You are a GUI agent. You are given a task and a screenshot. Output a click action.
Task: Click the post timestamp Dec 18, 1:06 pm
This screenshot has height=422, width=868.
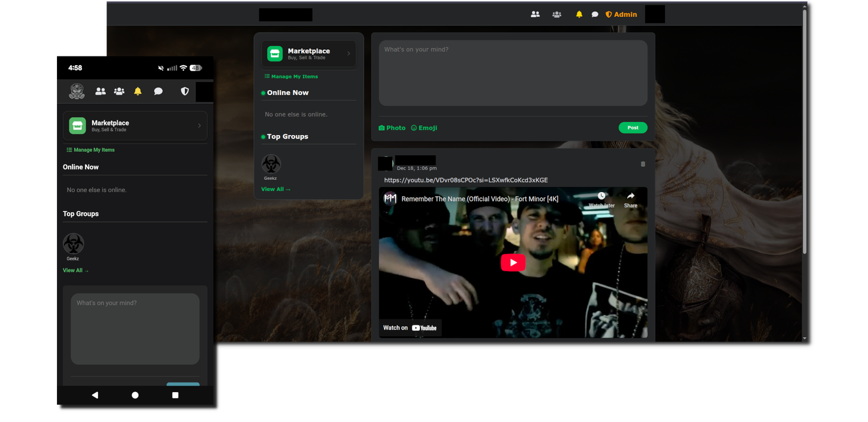(417, 168)
